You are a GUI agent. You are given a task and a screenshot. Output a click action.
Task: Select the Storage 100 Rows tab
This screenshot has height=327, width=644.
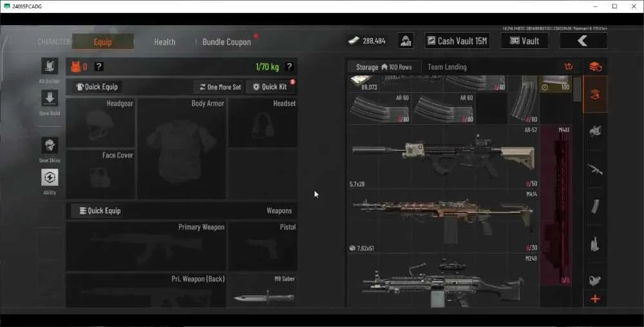pyautogui.click(x=384, y=67)
